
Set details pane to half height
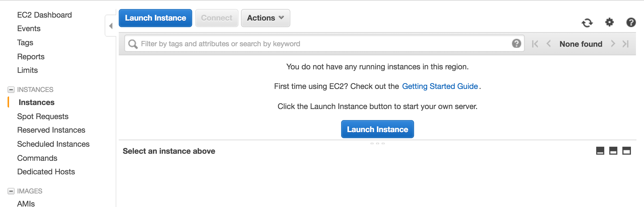(613, 151)
